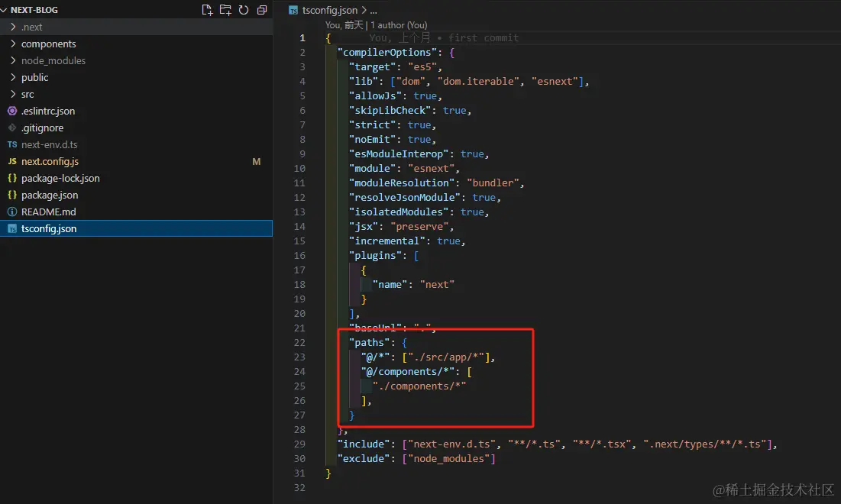This screenshot has height=504, width=841.
Task: Click the TS icon beside next-env.d.ts
Action: 12,145
